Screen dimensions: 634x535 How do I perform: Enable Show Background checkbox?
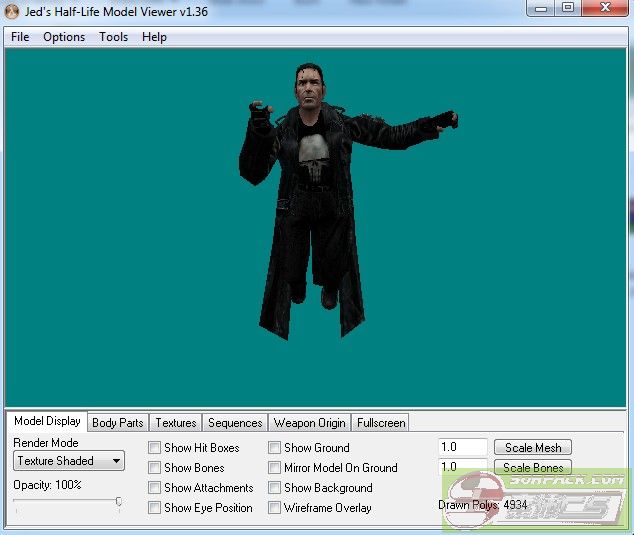(274, 488)
